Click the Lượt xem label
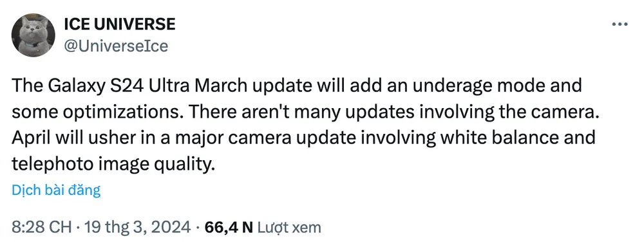Screen dimensions: 644x247 289,227
